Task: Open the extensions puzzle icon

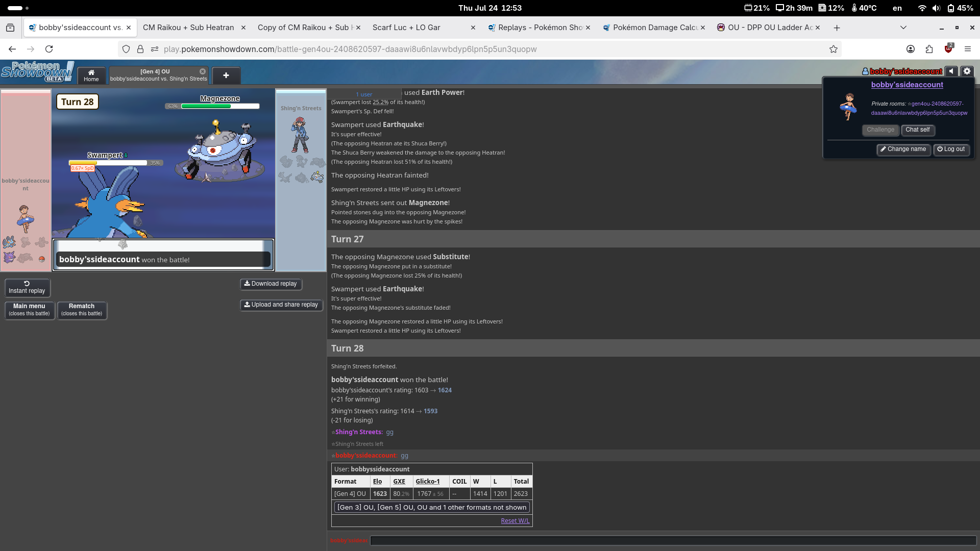Action: pos(929,49)
